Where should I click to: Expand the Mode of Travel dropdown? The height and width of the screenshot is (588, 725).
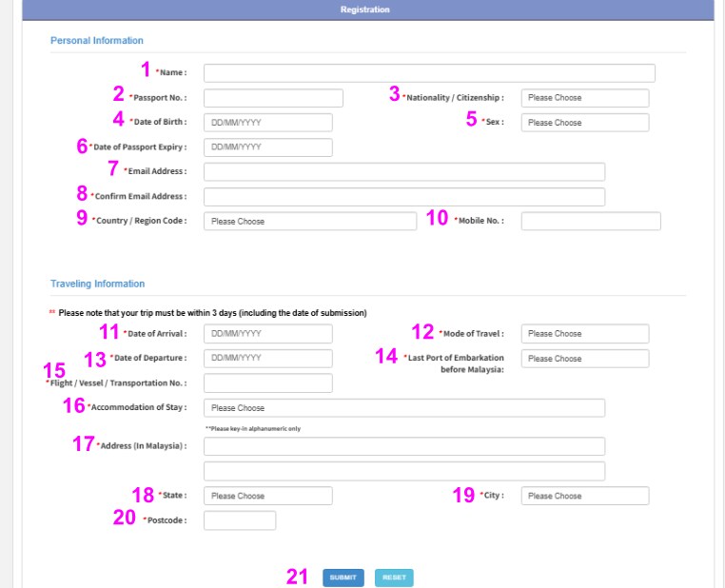tap(584, 334)
